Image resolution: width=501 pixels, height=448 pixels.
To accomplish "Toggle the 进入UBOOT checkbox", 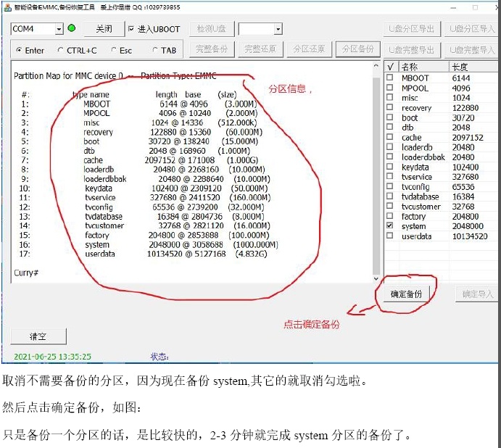I will [x=131, y=29].
